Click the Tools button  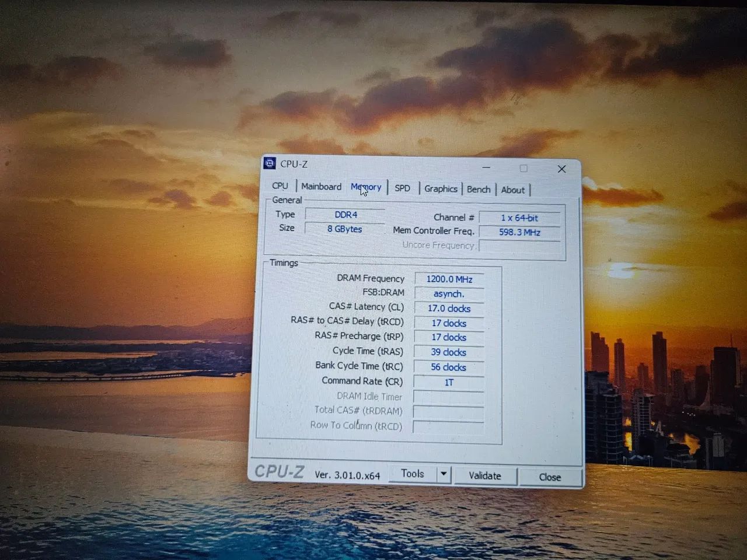click(x=413, y=474)
